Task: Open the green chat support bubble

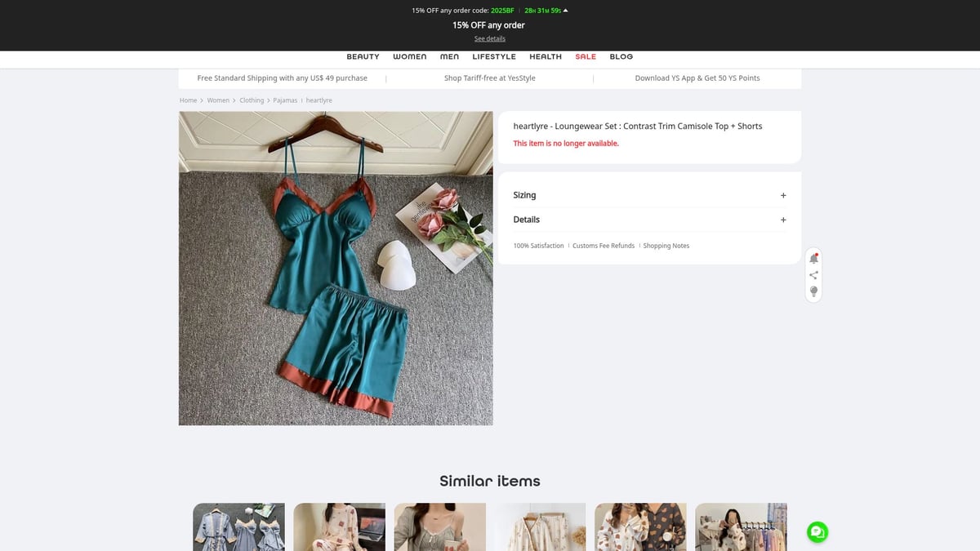Action: pyautogui.click(x=817, y=532)
